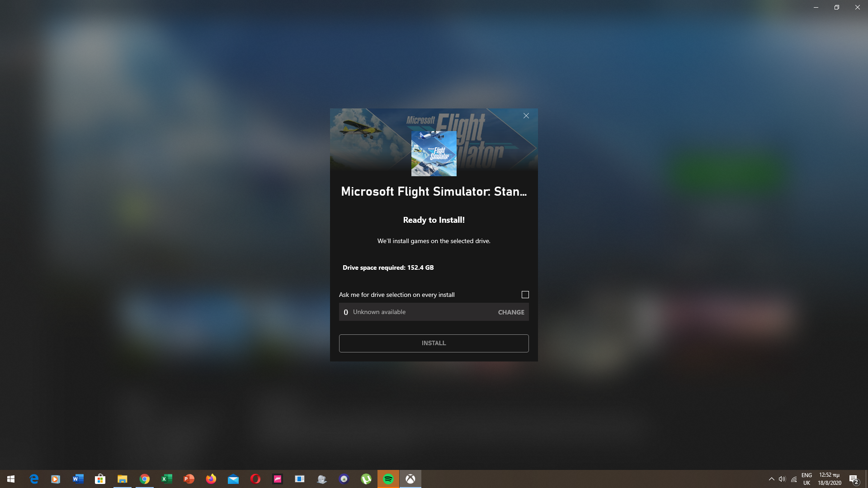Open the volume control in tray

(782, 479)
